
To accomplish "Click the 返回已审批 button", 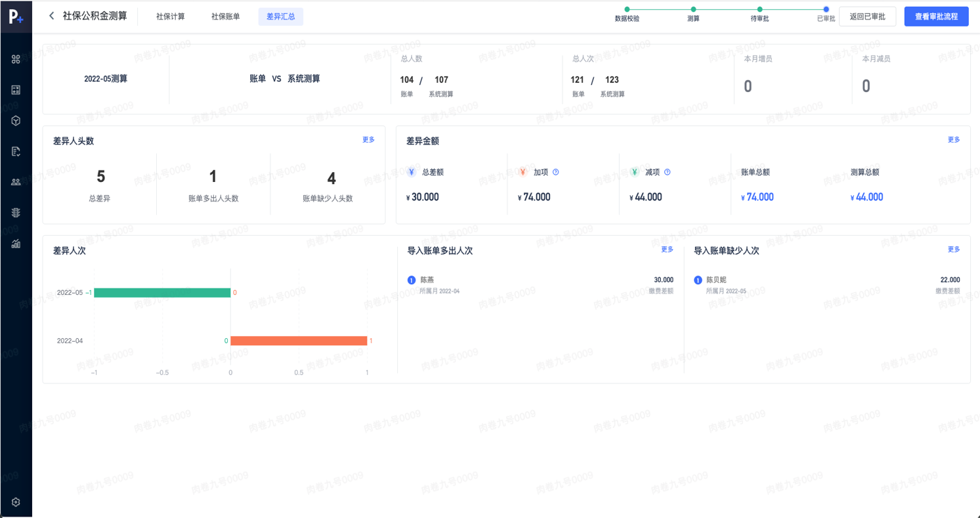I will point(867,17).
